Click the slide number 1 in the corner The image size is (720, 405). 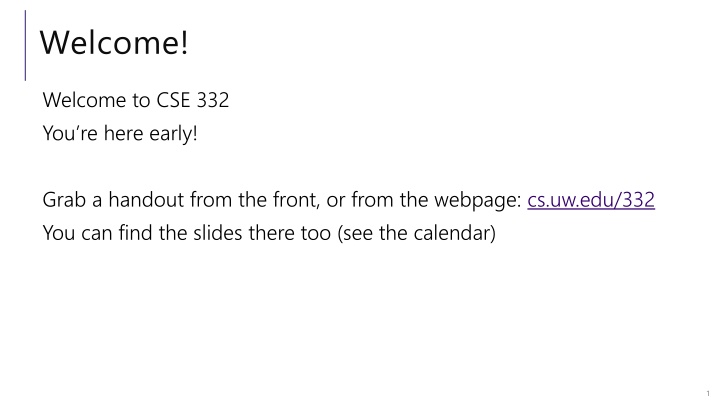tap(708, 394)
